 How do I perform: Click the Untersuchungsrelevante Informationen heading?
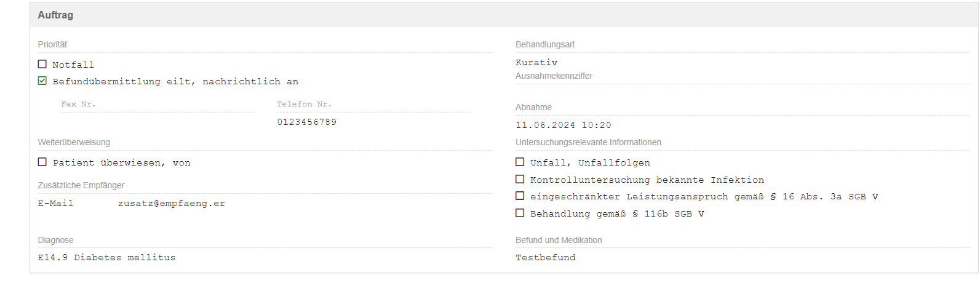coord(588,142)
